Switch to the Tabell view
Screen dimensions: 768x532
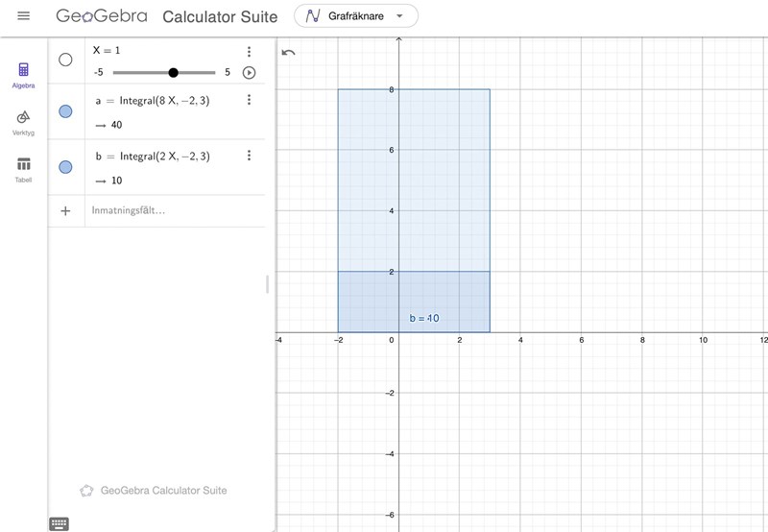coord(24,169)
